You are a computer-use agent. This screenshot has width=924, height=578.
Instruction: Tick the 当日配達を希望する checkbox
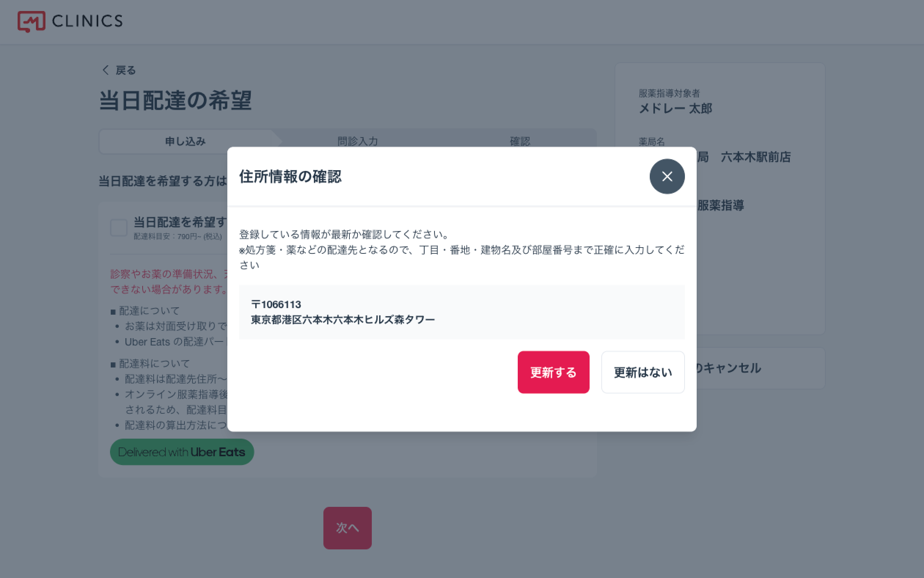click(119, 228)
